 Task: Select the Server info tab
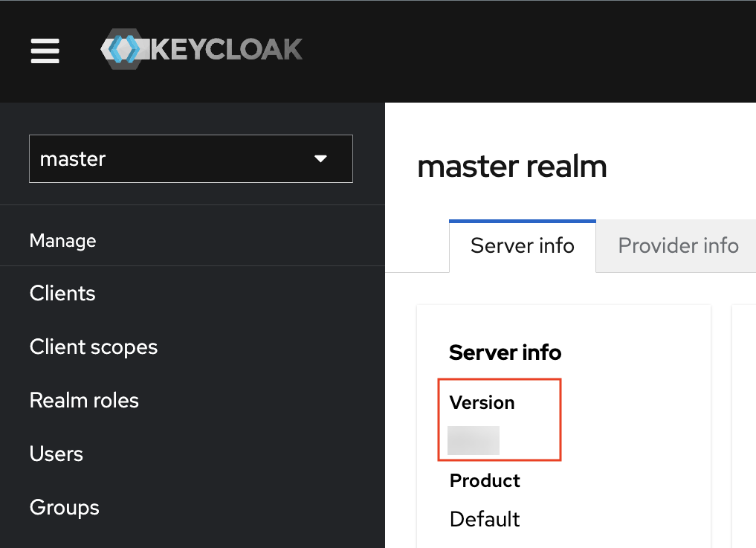click(x=522, y=245)
